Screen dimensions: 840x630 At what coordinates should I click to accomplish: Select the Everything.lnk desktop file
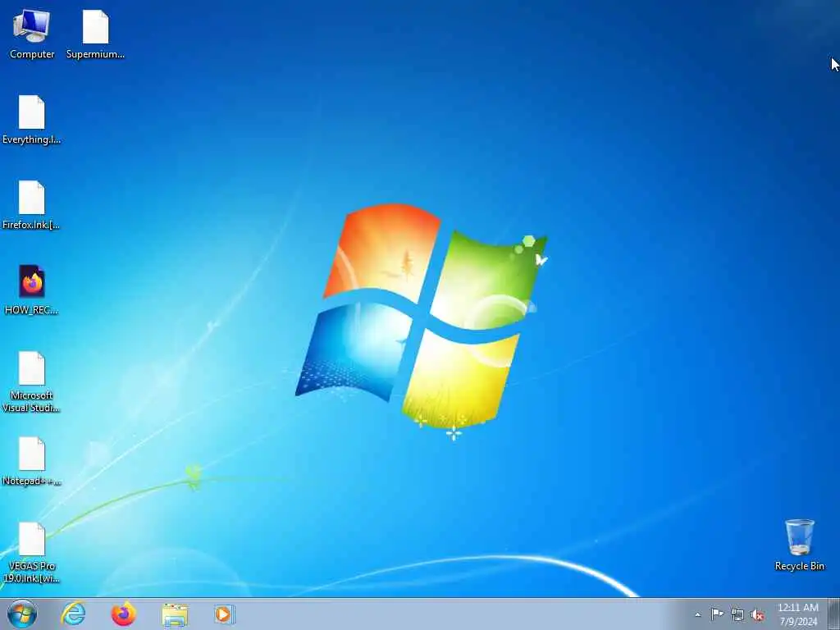[x=32, y=120]
